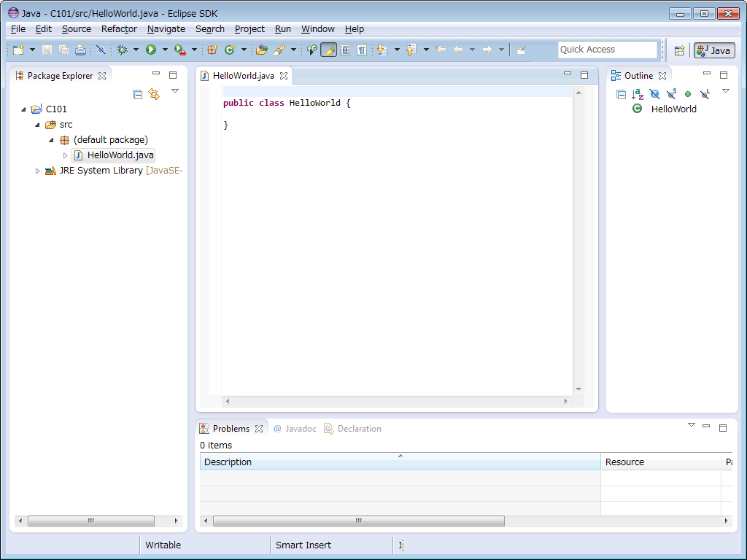Switch to the Javadoc tab
Viewport: 747px width, 560px height.
click(295, 429)
